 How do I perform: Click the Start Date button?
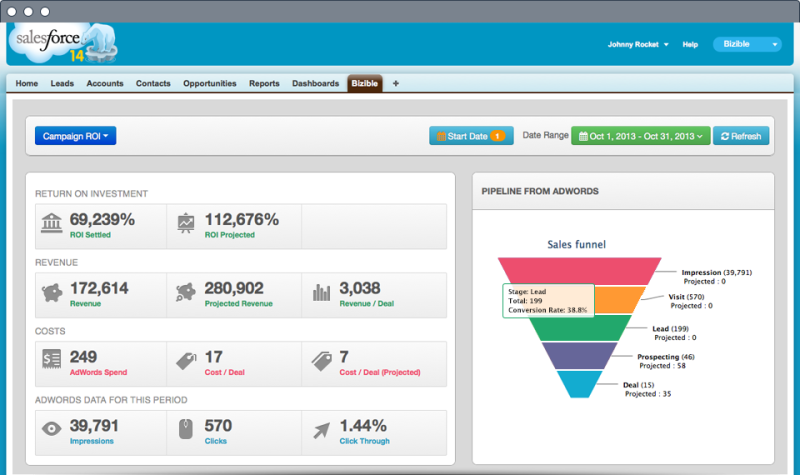click(471, 136)
